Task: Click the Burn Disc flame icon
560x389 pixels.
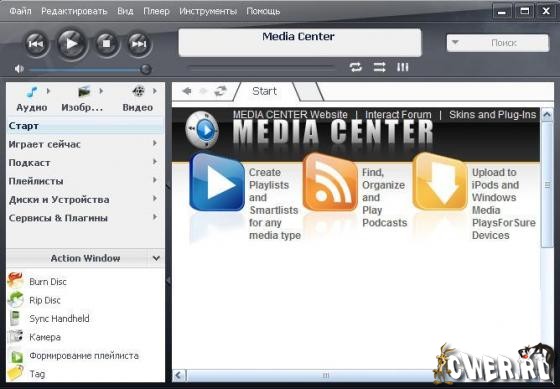Action: coord(15,280)
